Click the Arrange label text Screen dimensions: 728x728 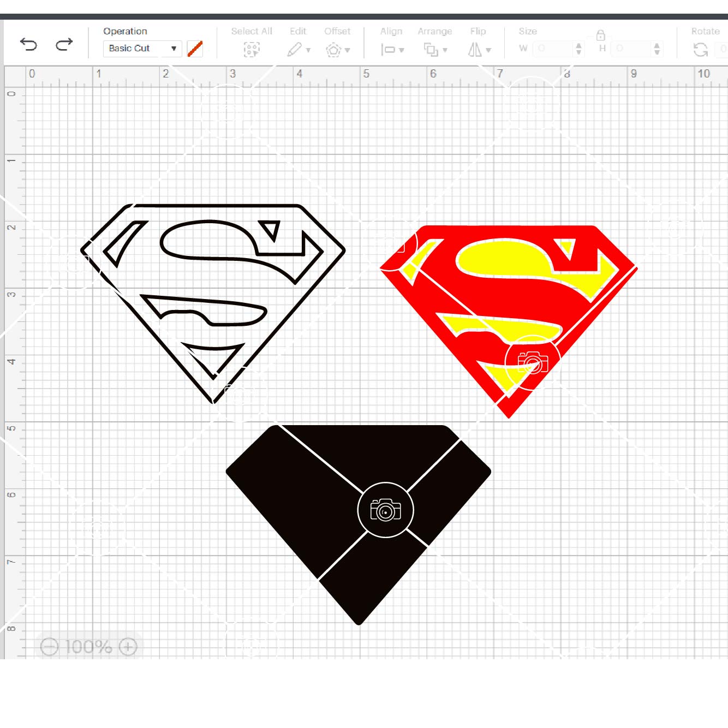[435, 31]
